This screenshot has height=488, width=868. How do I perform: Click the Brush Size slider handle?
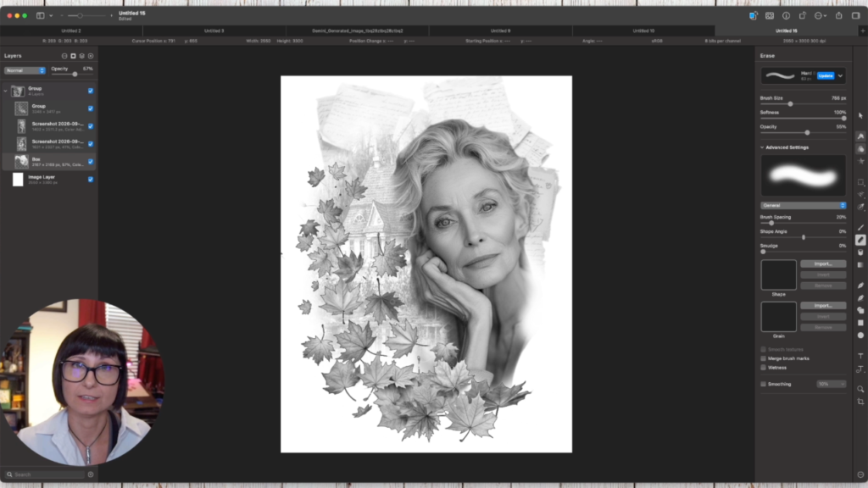(791, 104)
